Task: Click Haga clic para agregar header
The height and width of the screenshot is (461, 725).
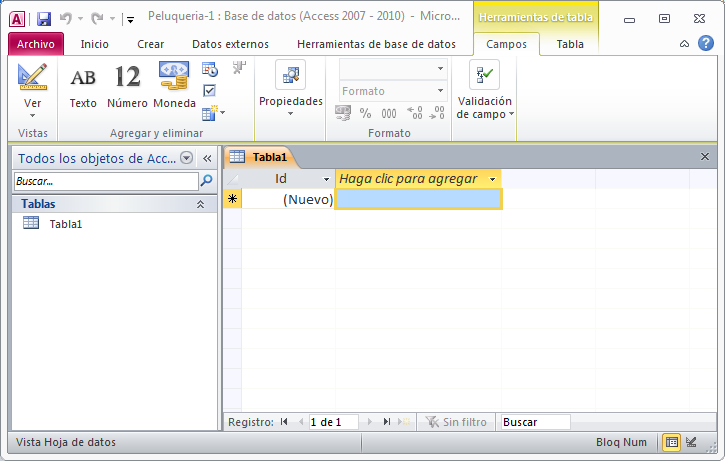Action: point(408,178)
